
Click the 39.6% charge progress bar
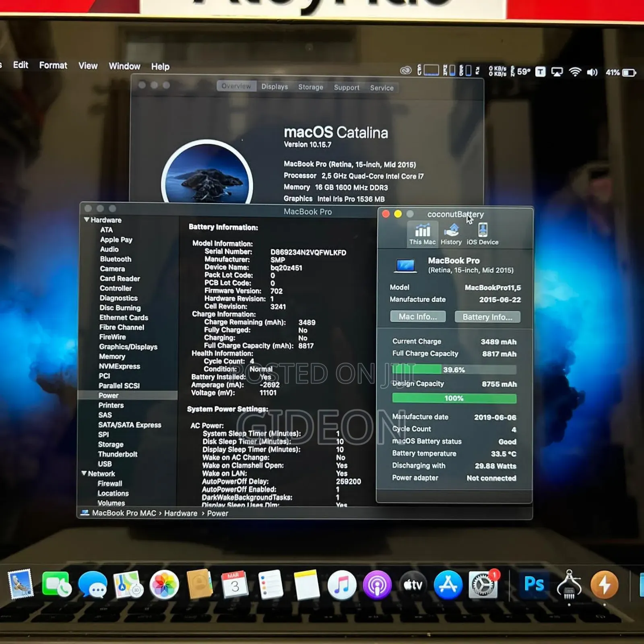pyautogui.click(x=454, y=369)
